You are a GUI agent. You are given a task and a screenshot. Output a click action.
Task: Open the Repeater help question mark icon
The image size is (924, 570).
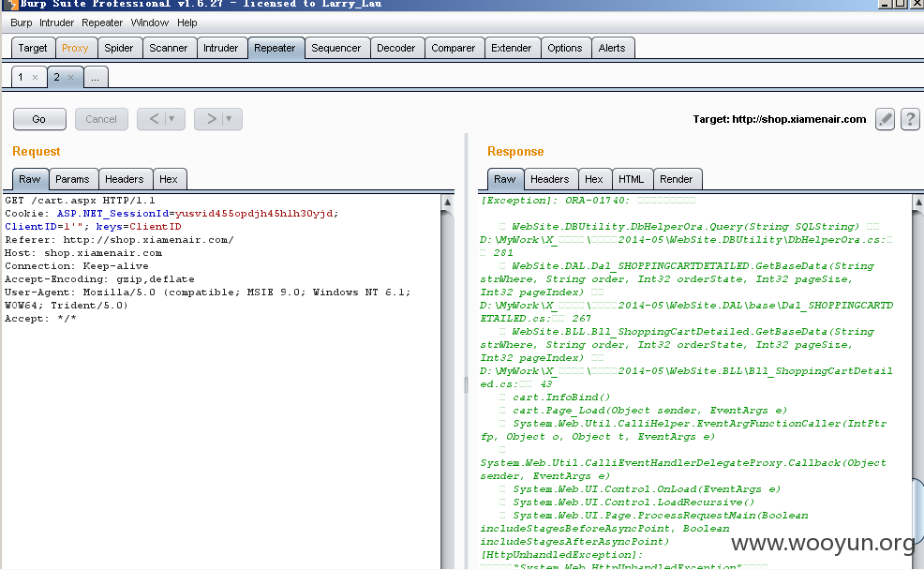[910, 119]
